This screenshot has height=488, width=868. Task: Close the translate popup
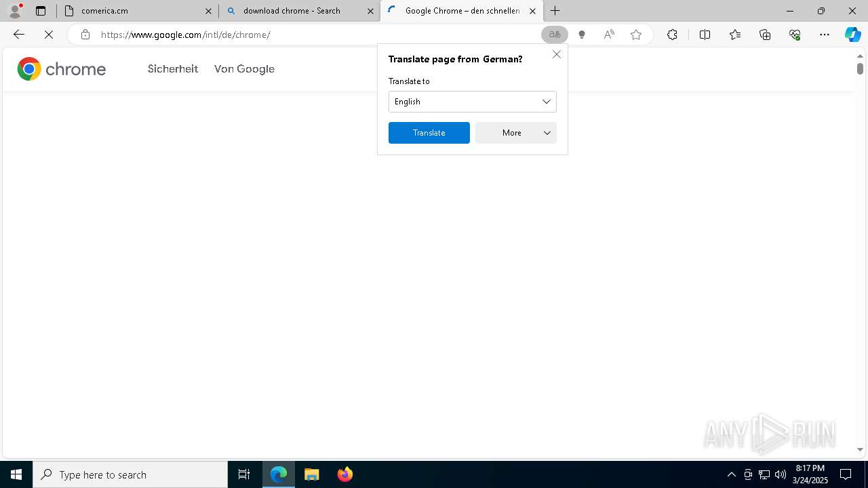tap(557, 54)
